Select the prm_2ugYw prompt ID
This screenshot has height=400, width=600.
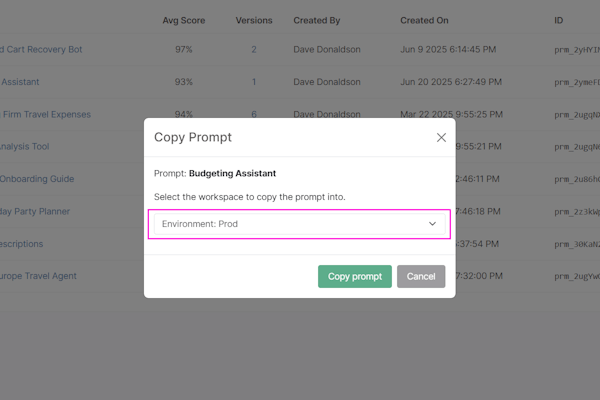(577, 276)
